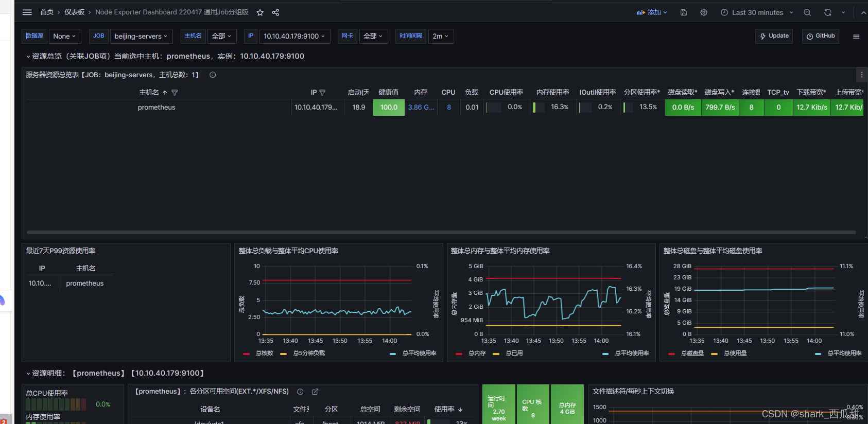The image size is (868, 424).
Task: Sort table by 主机名 column
Action: tap(149, 93)
